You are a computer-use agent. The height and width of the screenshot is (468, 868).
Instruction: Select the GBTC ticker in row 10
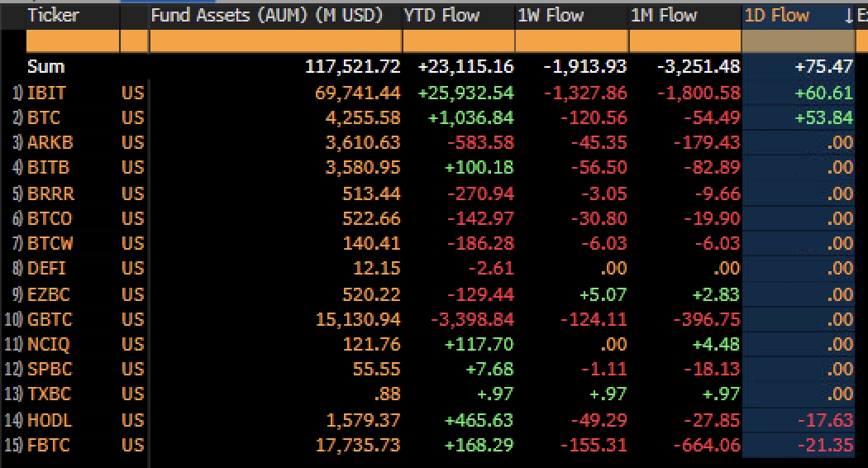click(50, 319)
